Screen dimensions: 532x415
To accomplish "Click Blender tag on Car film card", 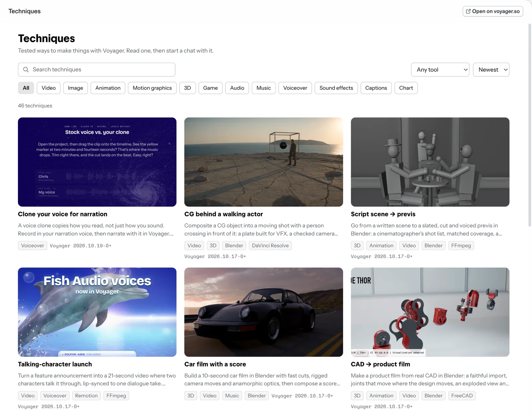I will pos(257,396).
